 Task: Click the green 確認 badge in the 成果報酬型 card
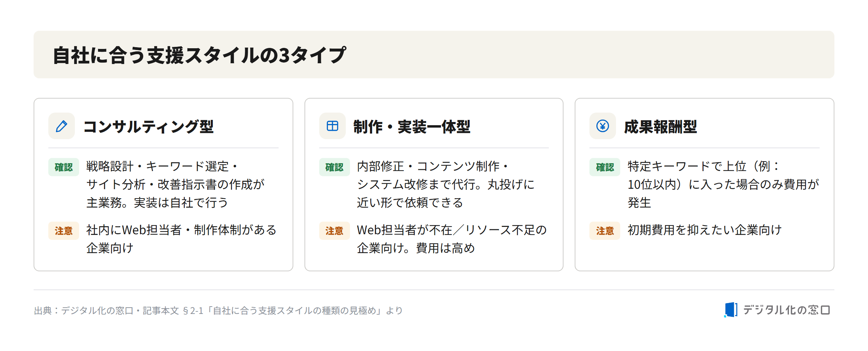point(605,167)
